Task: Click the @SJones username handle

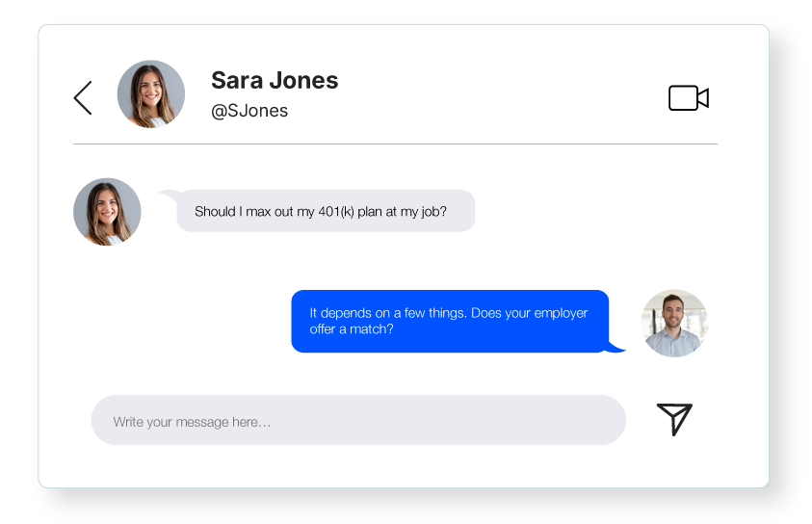Action: [x=249, y=111]
